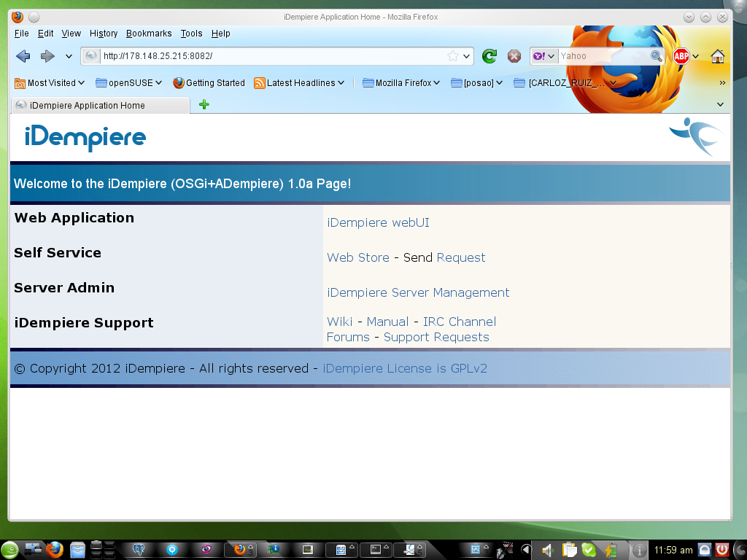Screen dimensions: 747x560
Task: Open the Tools menu
Action: tap(191, 34)
